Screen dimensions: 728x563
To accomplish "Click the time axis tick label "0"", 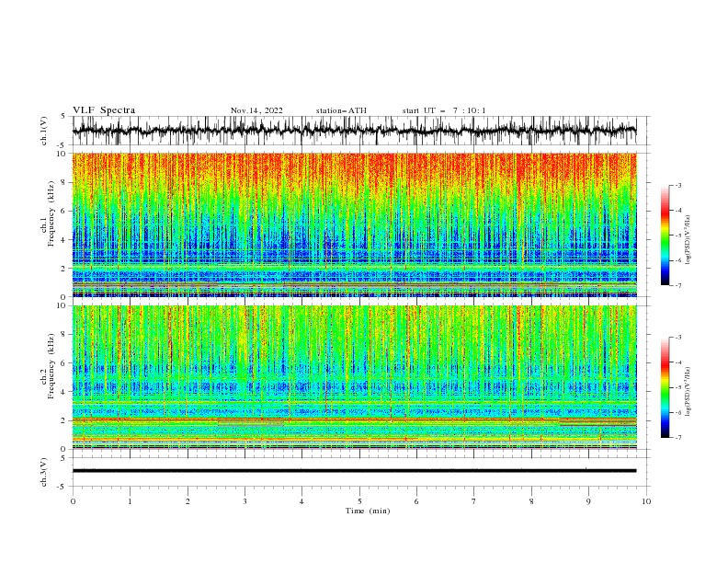I will [73, 501].
